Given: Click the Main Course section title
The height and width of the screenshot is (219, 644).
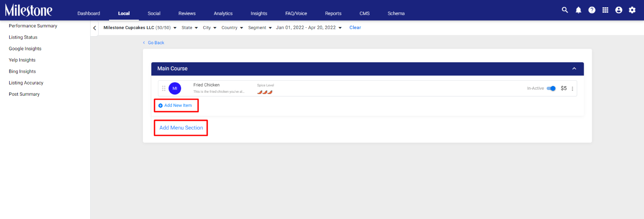Looking at the screenshot, I should (172, 69).
